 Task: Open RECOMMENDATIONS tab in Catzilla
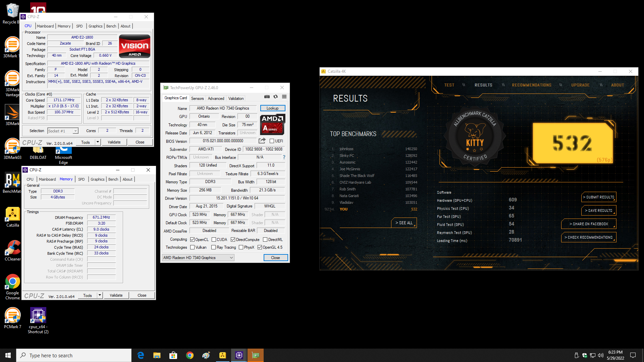[x=532, y=85]
